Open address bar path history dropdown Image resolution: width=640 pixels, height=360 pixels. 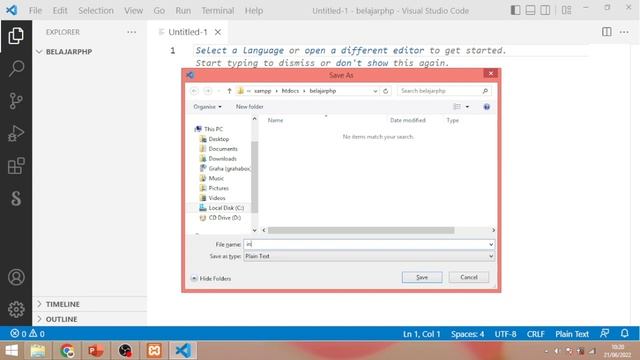point(375,91)
